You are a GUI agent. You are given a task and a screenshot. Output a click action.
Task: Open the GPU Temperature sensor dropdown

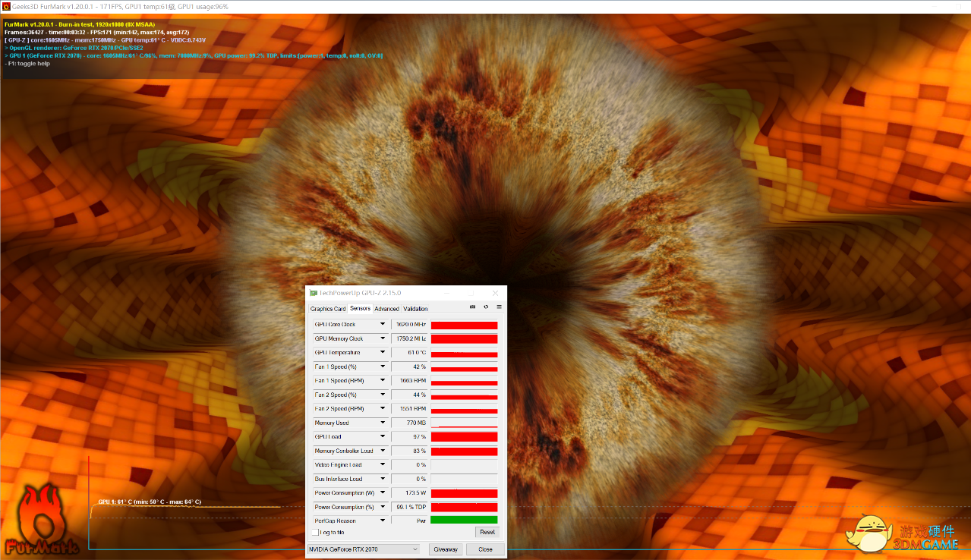coord(383,353)
